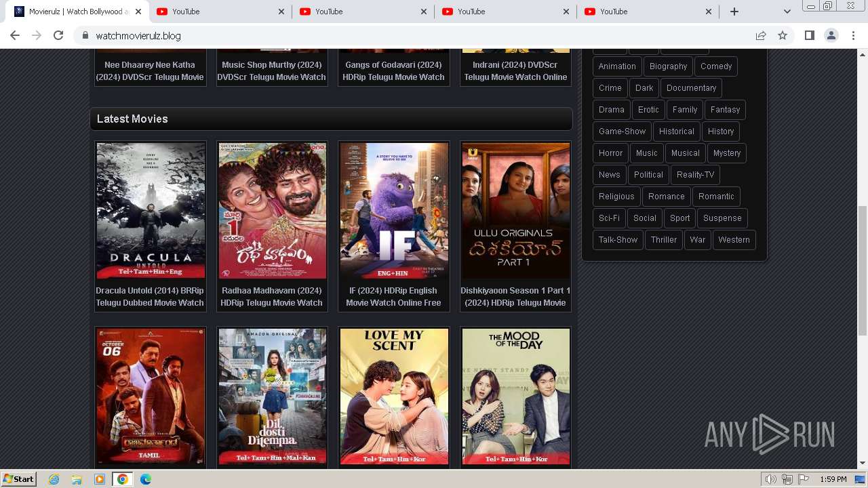Select the Horror genre tag
868x488 pixels.
tap(610, 153)
